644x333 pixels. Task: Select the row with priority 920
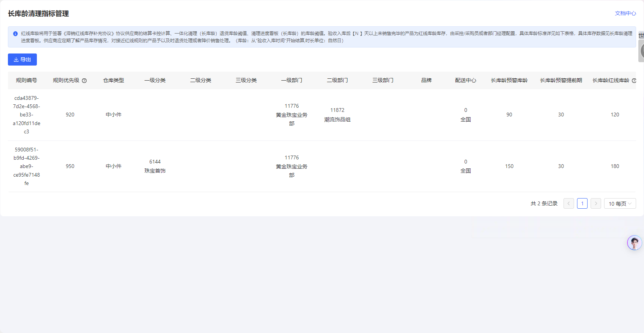[x=70, y=115]
